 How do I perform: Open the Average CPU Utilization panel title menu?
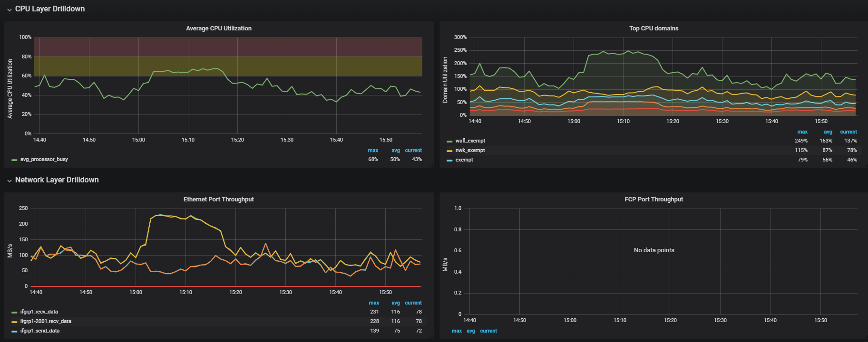pyautogui.click(x=218, y=28)
